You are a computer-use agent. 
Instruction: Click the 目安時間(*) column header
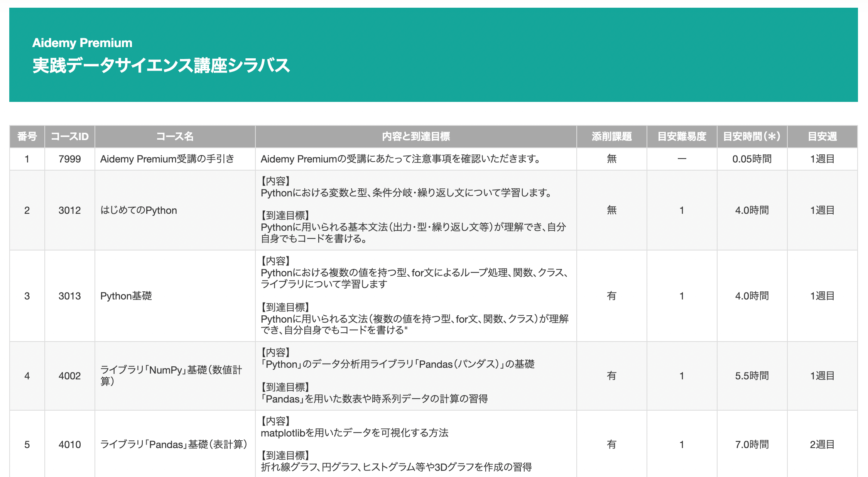point(752,137)
